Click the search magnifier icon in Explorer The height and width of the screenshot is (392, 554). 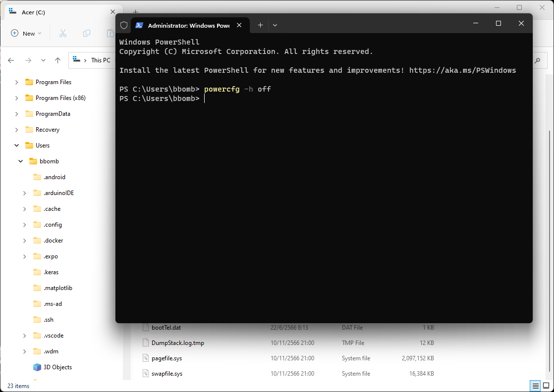coord(537,60)
